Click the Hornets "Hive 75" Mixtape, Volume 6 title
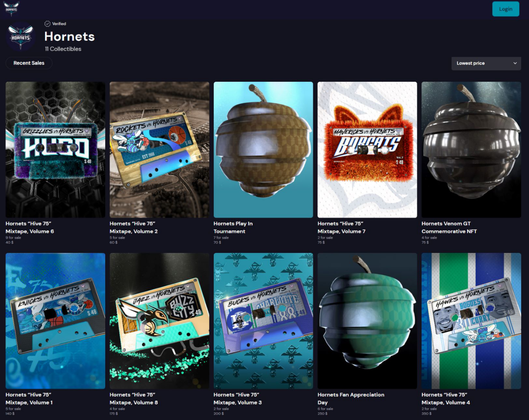This screenshot has width=529, height=420. point(30,227)
